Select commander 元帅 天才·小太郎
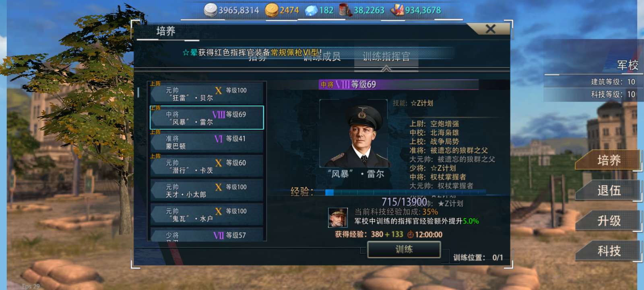 click(x=207, y=190)
